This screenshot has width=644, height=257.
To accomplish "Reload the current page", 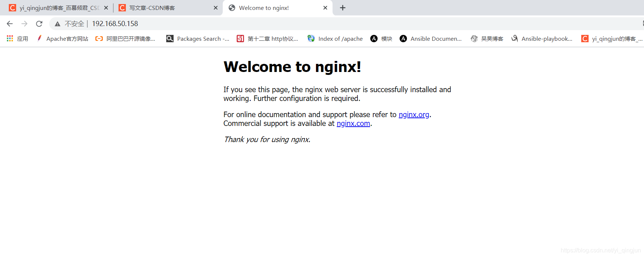I will coord(39,24).
